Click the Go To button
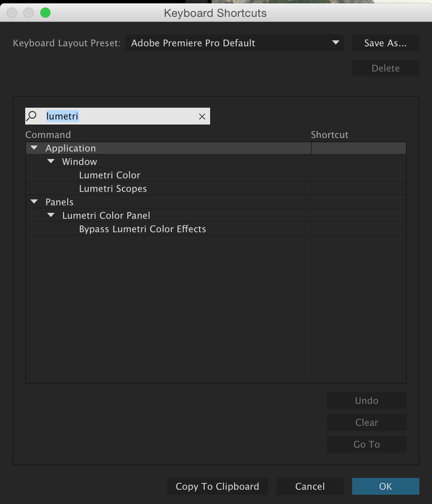The image size is (432, 504). (x=367, y=444)
